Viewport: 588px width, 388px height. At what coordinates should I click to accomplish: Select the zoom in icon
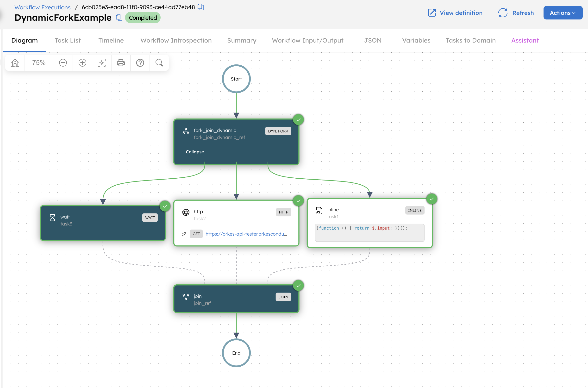click(82, 63)
